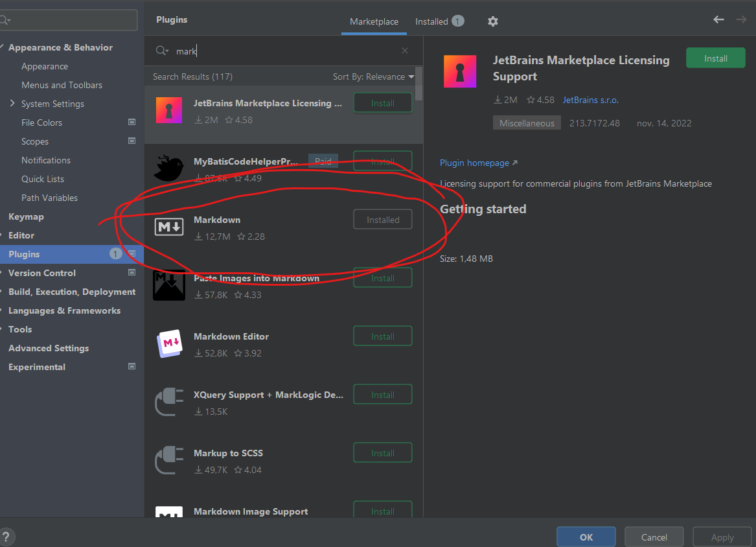
Task: Switch to the Installed tab
Action: pos(439,21)
